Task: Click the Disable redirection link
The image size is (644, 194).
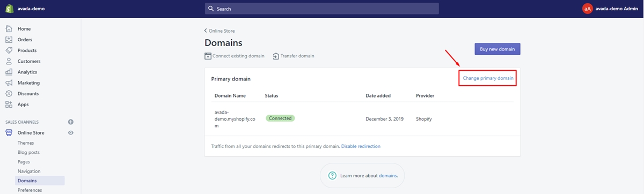Action: pyautogui.click(x=361, y=146)
